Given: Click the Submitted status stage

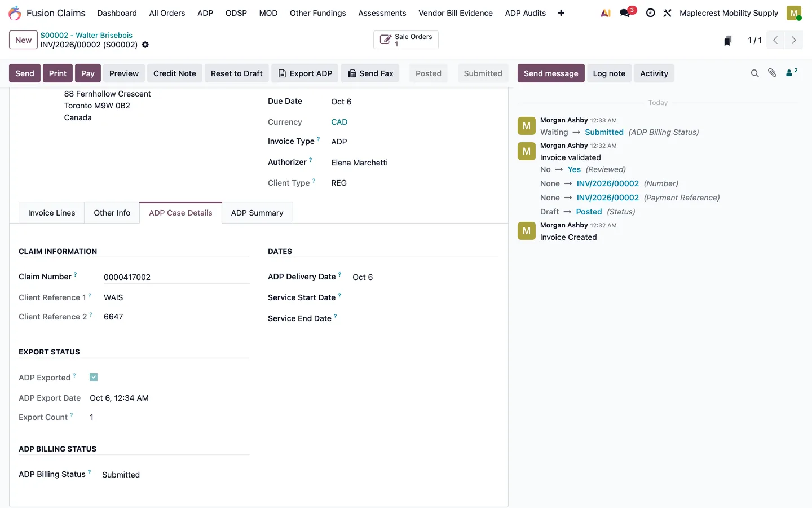Looking at the screenshot, I should click(483, 73).
